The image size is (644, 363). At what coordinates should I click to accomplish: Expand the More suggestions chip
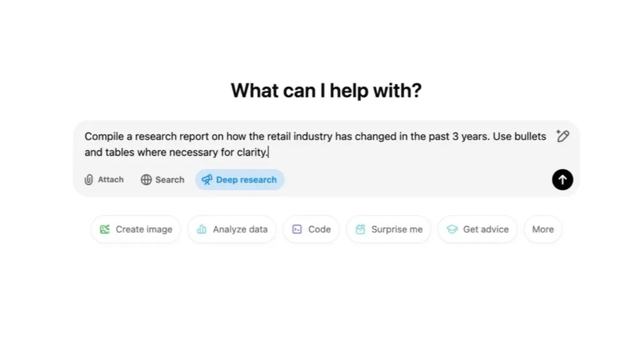point(543,229)
